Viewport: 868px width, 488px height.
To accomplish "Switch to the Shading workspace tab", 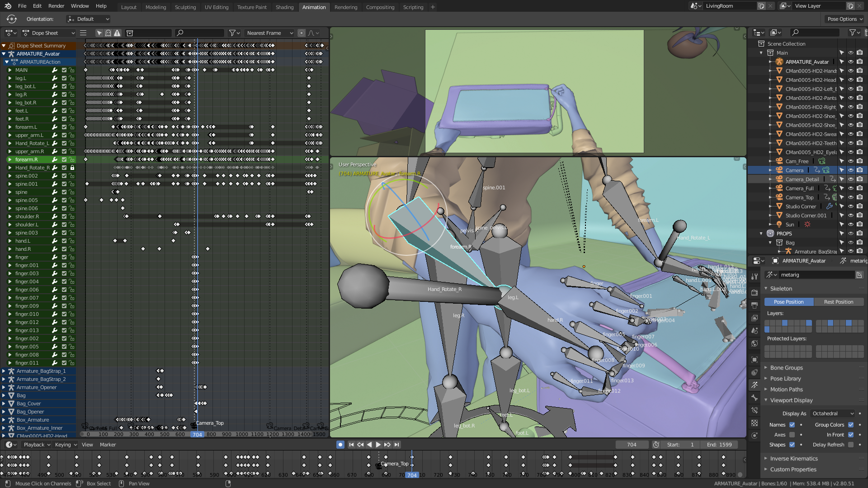I will coord(284,7).
